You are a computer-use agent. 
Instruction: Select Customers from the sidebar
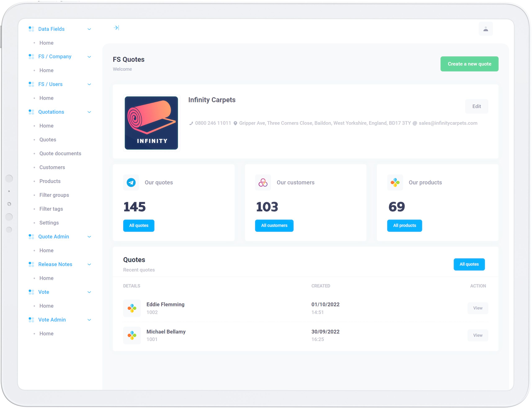pos(52,167)
